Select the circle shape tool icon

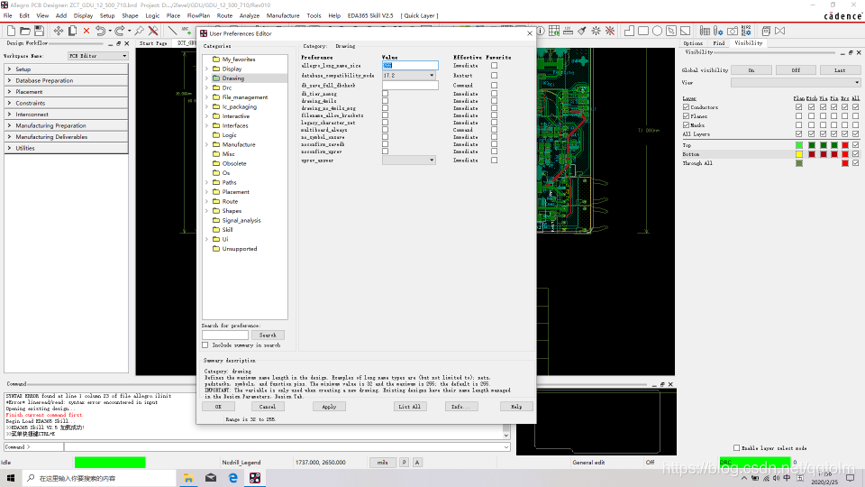657,31
